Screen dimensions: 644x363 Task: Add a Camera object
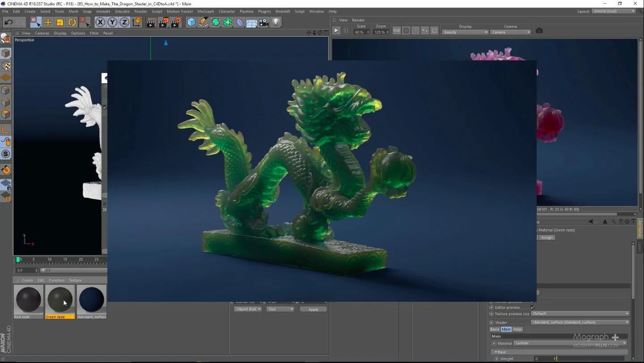[x=264, y=22]
